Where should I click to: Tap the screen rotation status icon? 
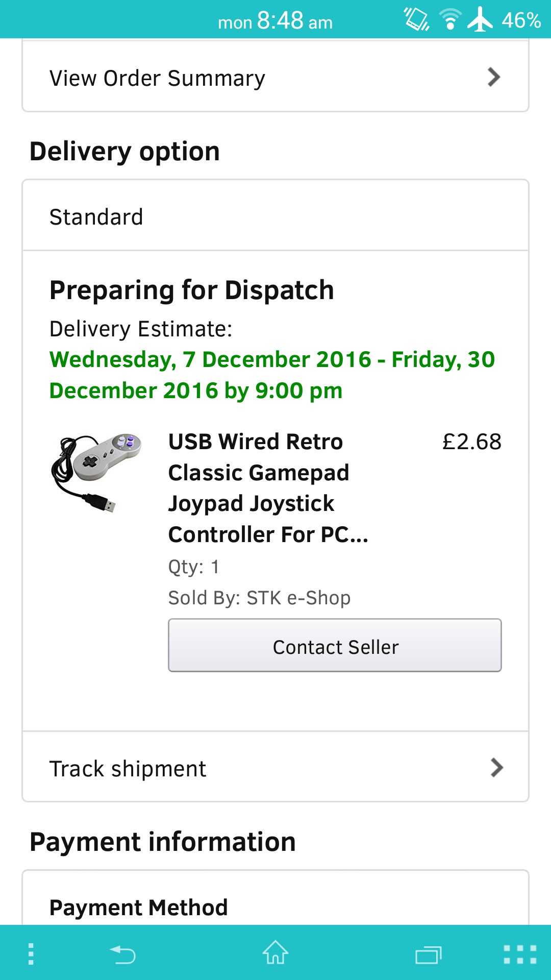point(417,20)
